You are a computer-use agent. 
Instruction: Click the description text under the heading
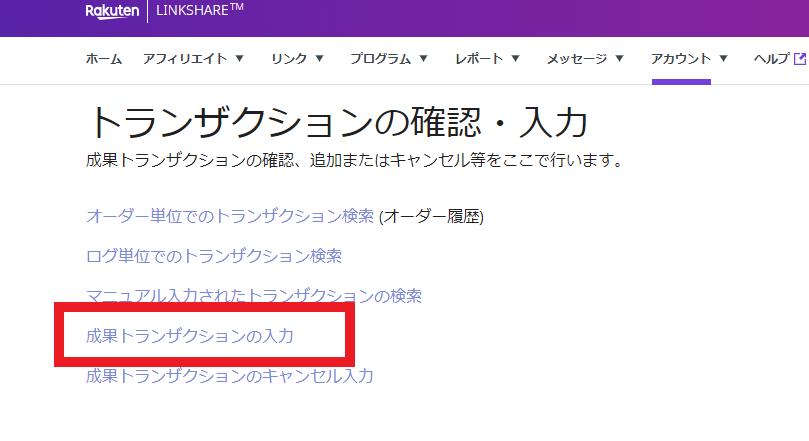[350, 160]
